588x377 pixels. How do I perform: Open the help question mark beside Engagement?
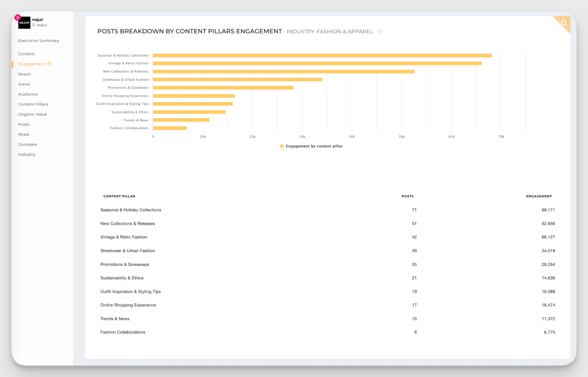(49, 64)
